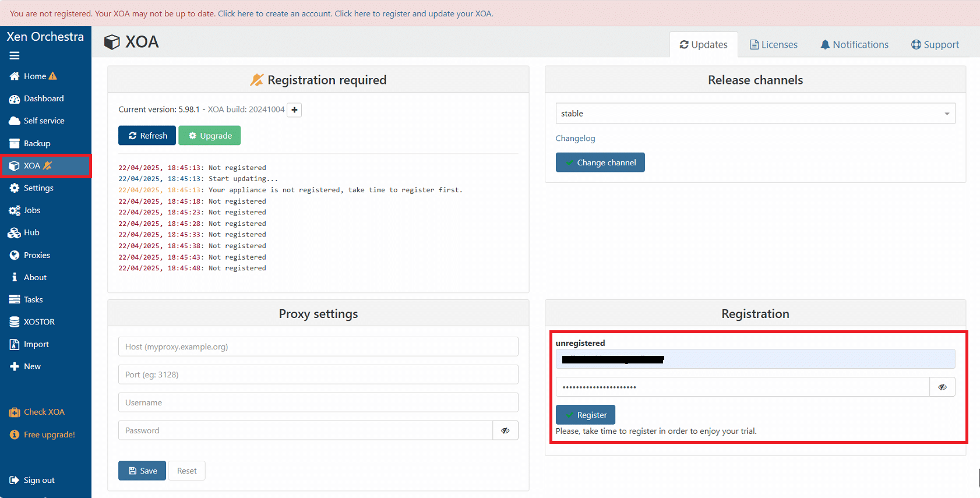Screen dimensions: 980x498
Task: Click the 'Start updating...' log line
Action: (x=198, y=179)
